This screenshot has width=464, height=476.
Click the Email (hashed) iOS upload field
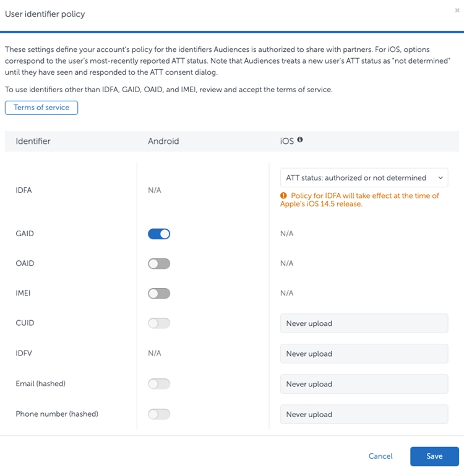coord(364,384)
